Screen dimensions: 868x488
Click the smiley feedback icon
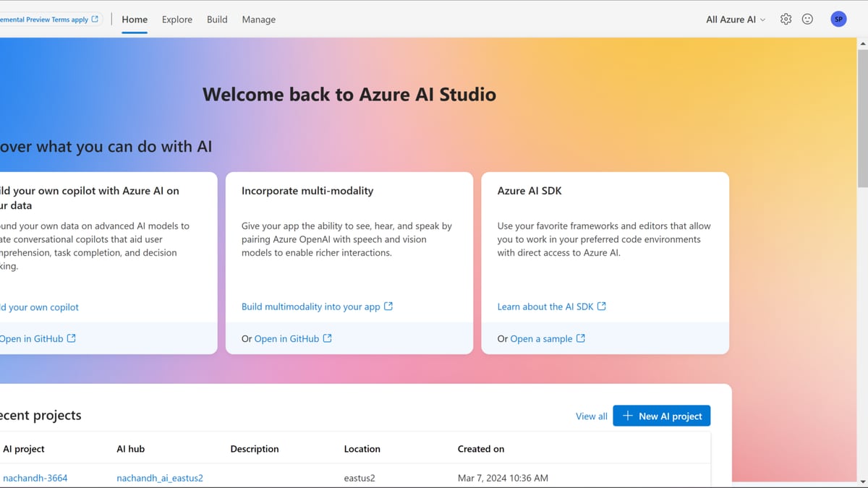(807, 20)
